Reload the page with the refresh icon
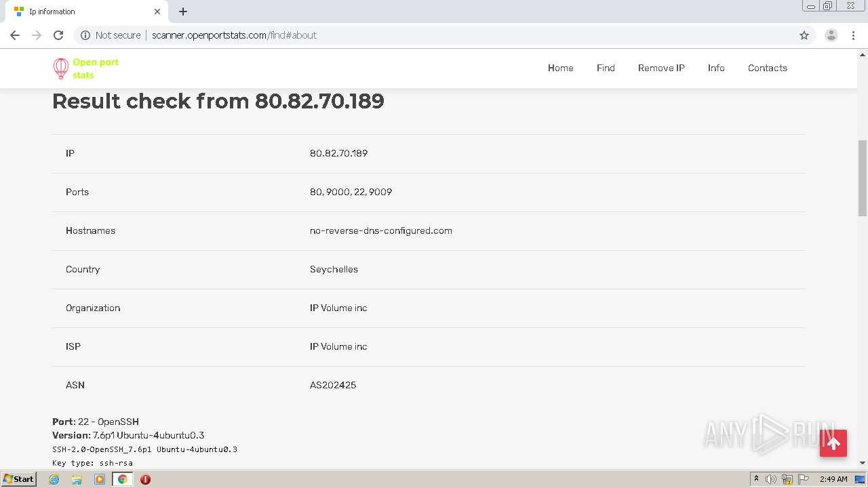 point(58,35)
